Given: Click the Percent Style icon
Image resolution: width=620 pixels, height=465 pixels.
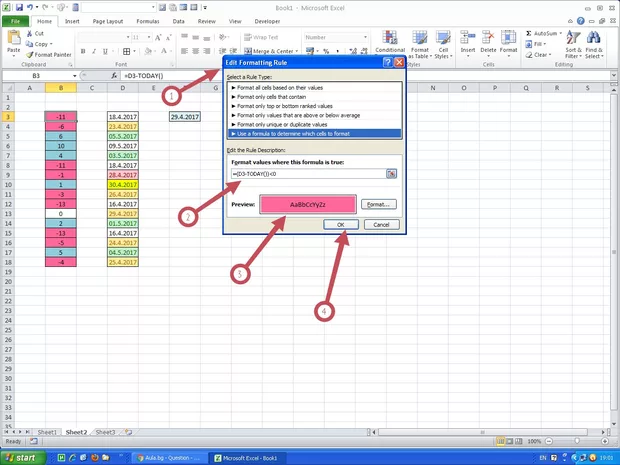Looking at the screenshot, I should pos(326,51).
